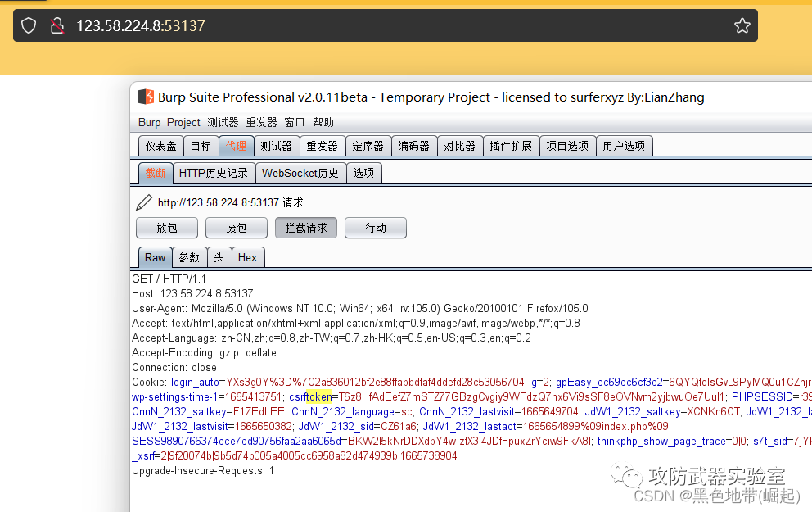Click the gpEasy_ec69ec6cf3e2 cookie name

(609, 382)
